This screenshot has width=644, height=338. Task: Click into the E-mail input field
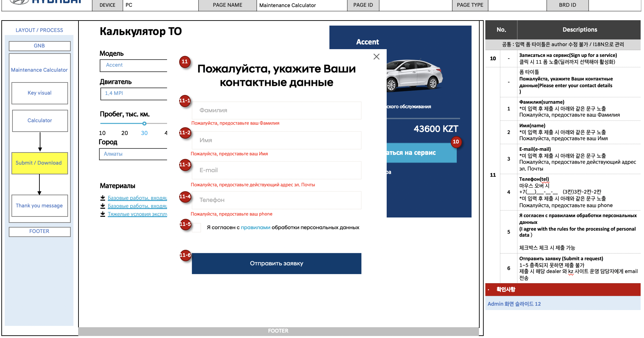click(276, 170)
